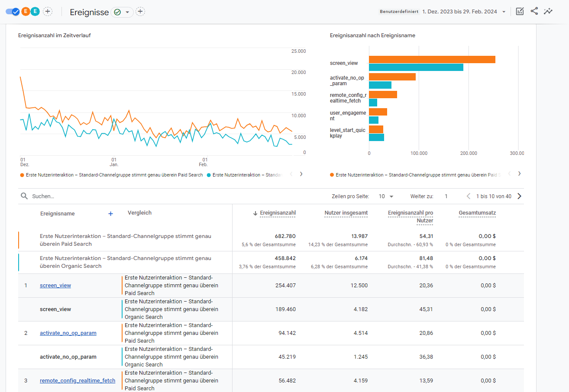The height and width of the screenshot is (392, 569).
Task: Go to the next table page arrow
Action: point(519,196)
